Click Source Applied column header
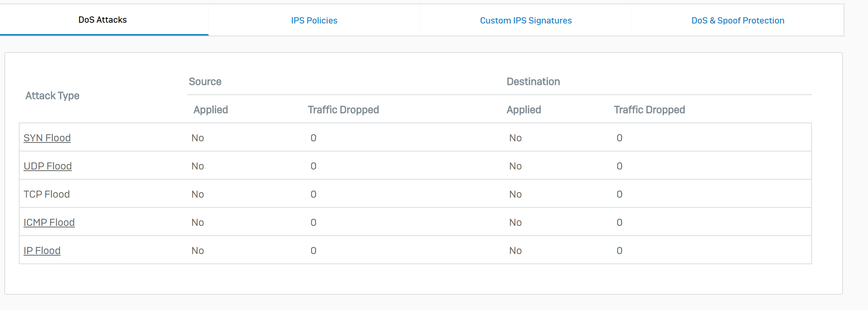Screen dimensions: 868x310 (x=210, y=110)
